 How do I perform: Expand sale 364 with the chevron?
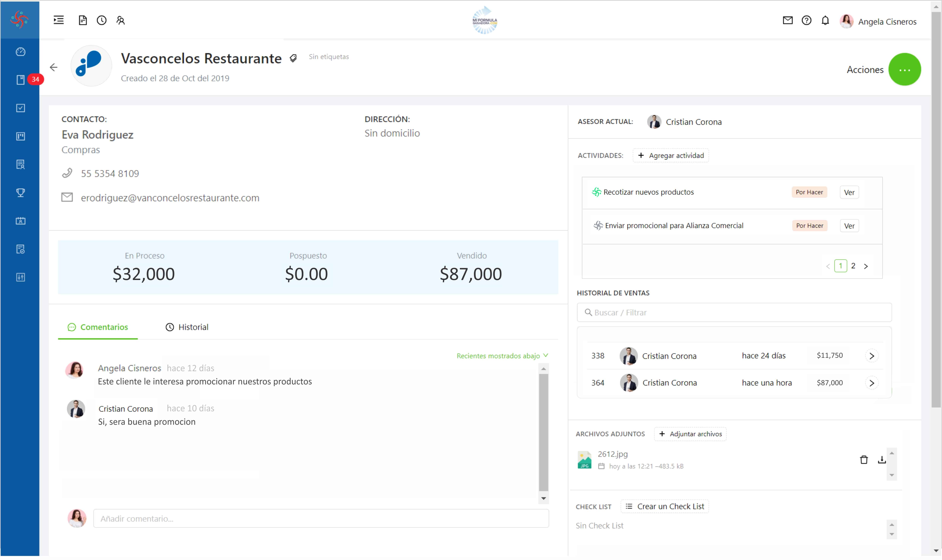[871, 383]
